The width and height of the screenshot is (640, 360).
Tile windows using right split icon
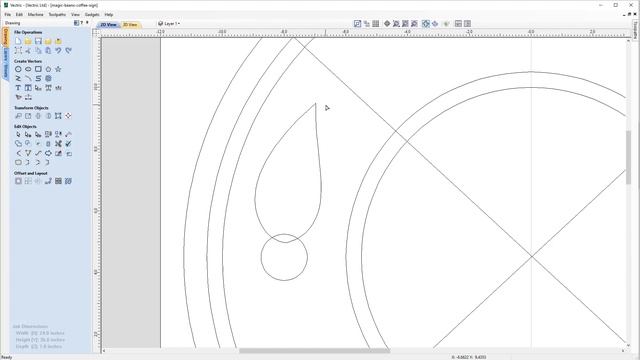pyautogui.click(x=468, y=24)
